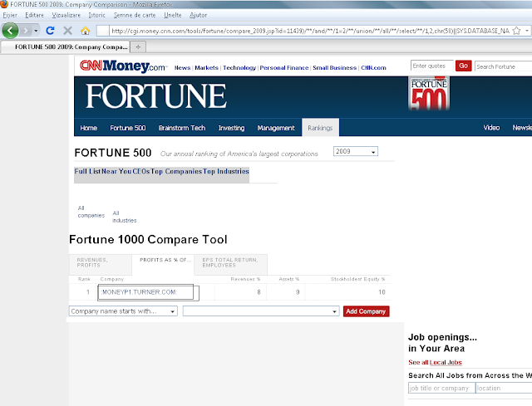The width and height of the screenshot is (532, 406).
Task: Click the location input field
Action: coord(504,388)
